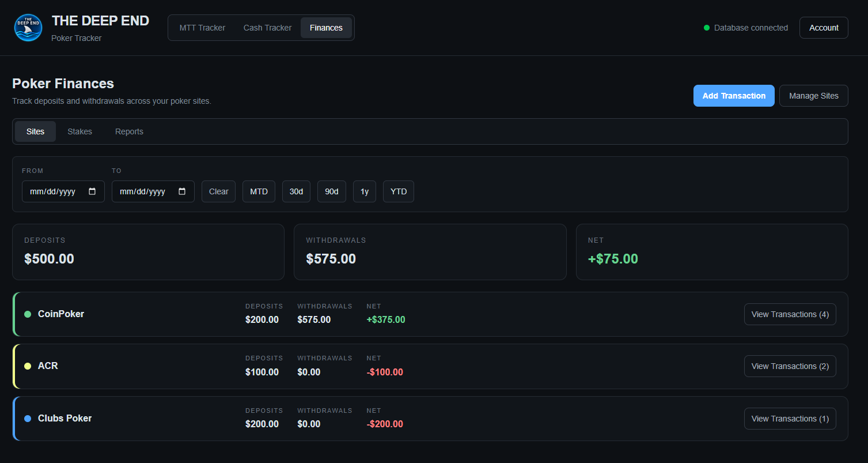Select the Sites sub-tab
The image size is (868, 463).
tap(35, 131)
